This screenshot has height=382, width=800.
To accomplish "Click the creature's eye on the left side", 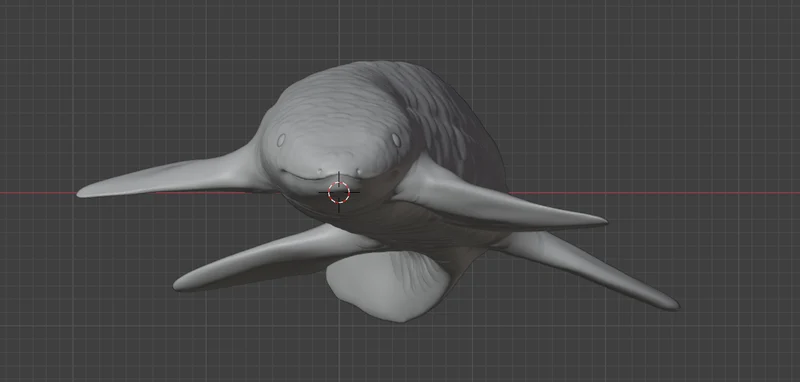I will coord(281,140).
